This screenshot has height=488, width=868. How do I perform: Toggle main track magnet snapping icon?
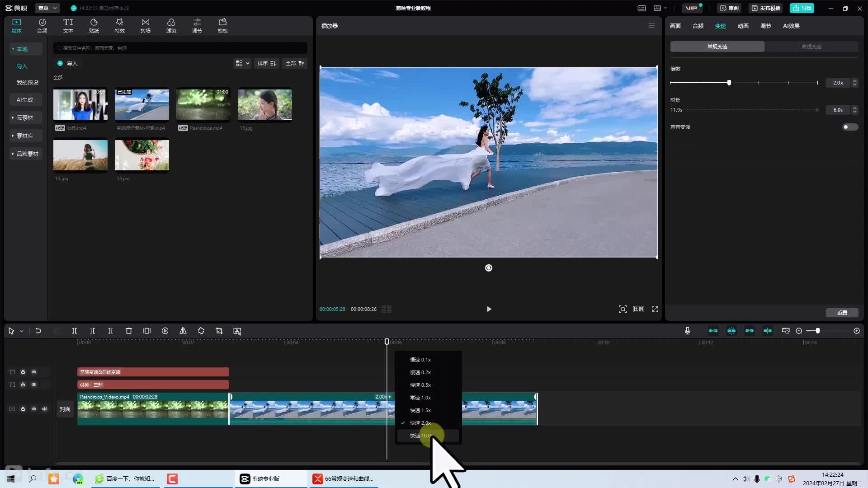(x=713, y=331)
